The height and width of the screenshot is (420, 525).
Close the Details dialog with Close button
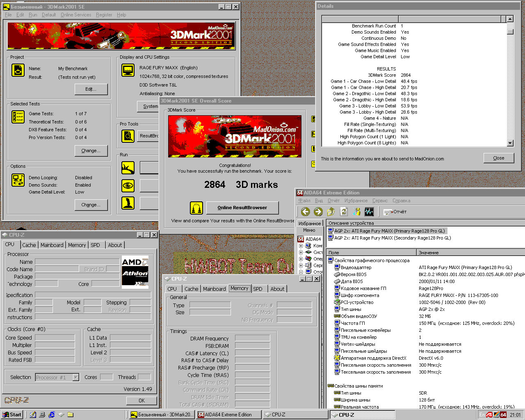click(x=499, y=158)
